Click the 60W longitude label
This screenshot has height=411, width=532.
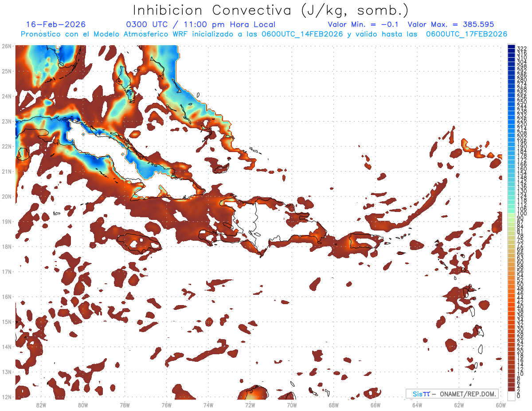(501, 405)
